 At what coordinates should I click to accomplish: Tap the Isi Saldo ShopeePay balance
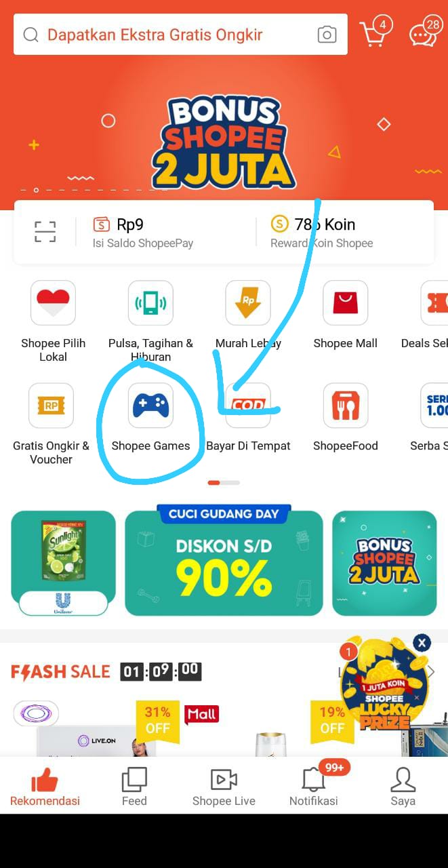click(x=143, y=233)
